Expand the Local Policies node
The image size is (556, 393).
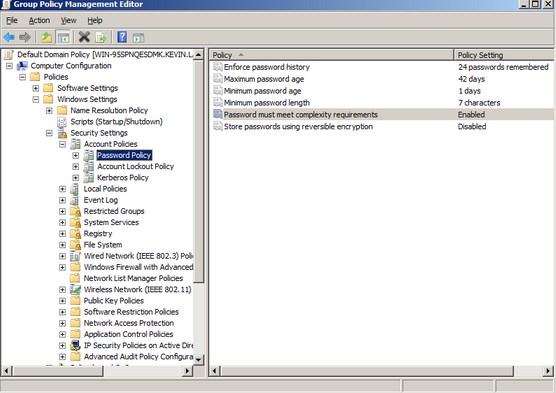62,189
